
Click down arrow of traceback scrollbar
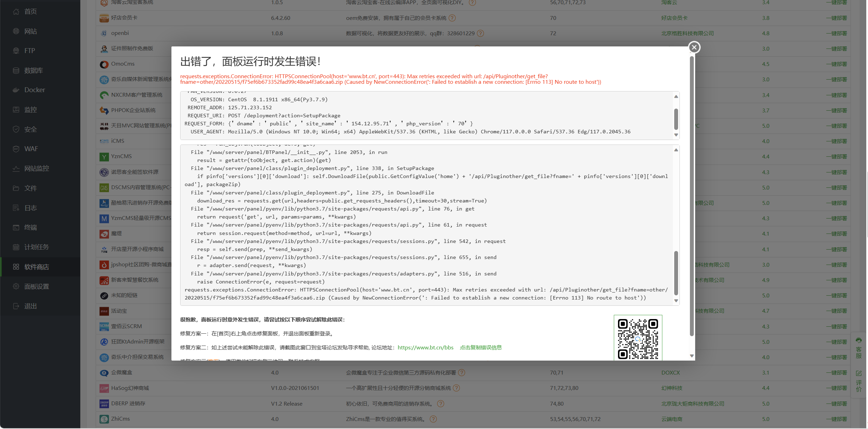point(676,301)
